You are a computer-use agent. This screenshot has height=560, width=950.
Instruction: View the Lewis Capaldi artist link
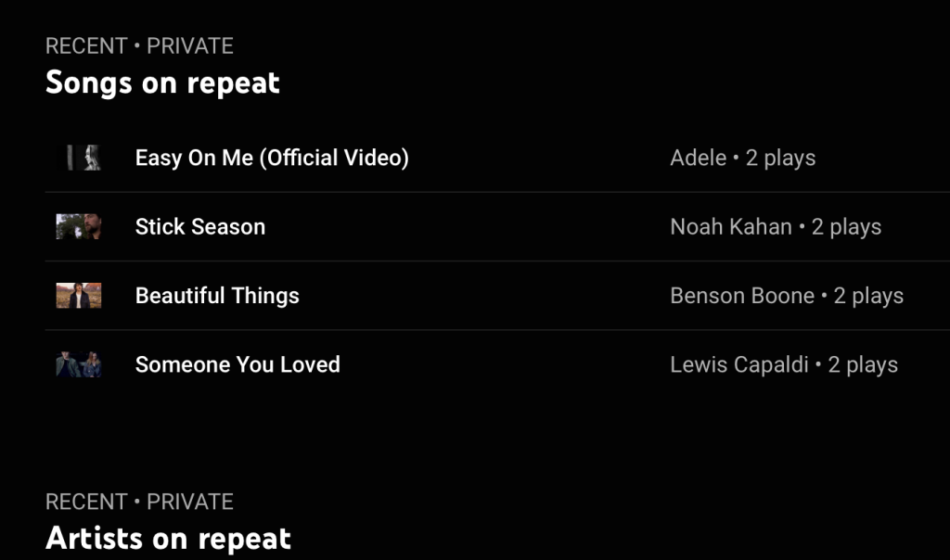[739, 364]
